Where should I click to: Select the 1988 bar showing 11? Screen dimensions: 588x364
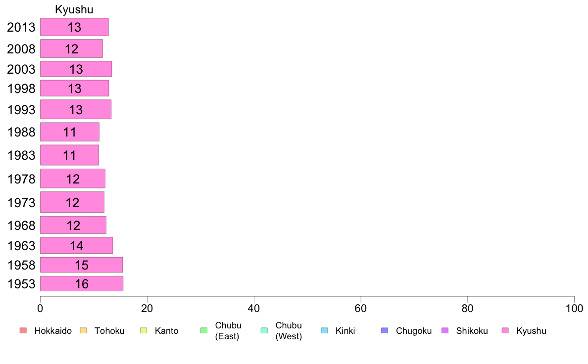(70, 132)
